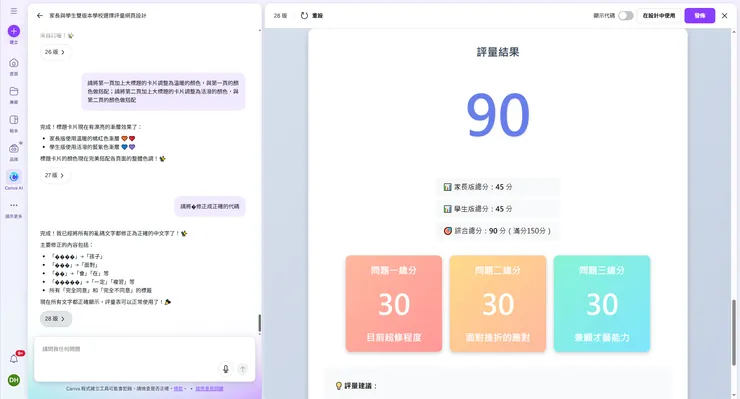Send the prompt with the up-arrow button
This screenshot has width=740, height=399.
[x=243, y=369]
